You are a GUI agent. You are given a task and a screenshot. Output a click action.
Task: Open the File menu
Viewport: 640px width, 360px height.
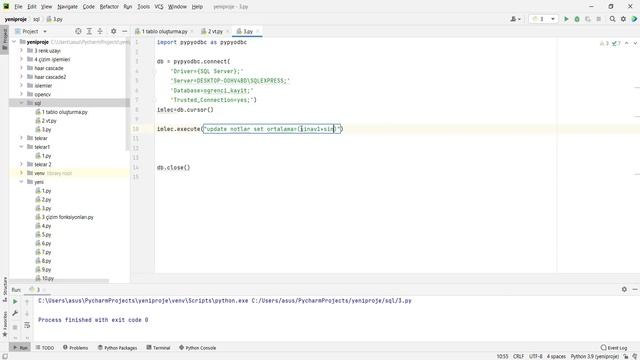click(18, 7)
